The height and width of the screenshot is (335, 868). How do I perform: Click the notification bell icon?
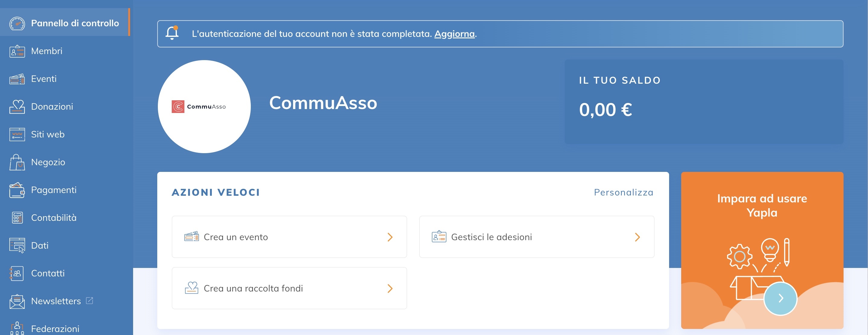(172, 34)
